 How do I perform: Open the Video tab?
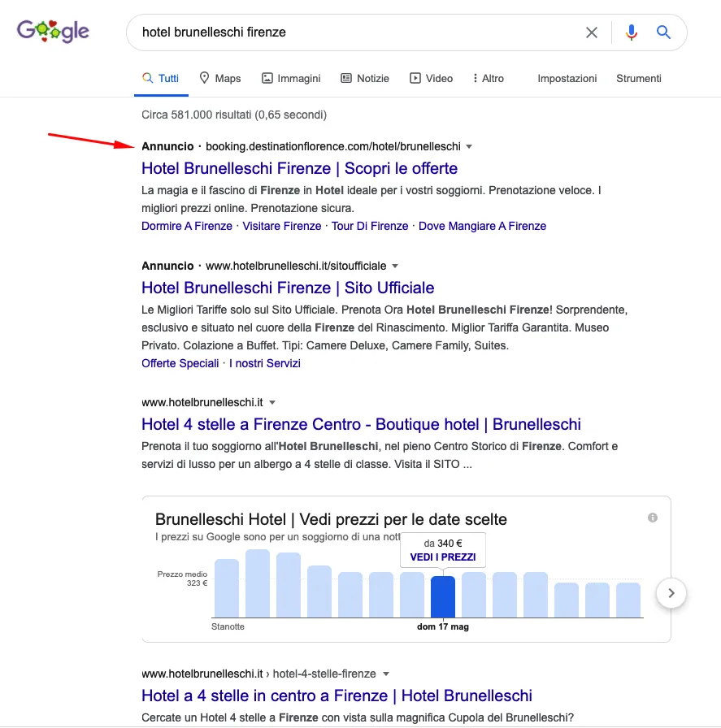point(431,79)
